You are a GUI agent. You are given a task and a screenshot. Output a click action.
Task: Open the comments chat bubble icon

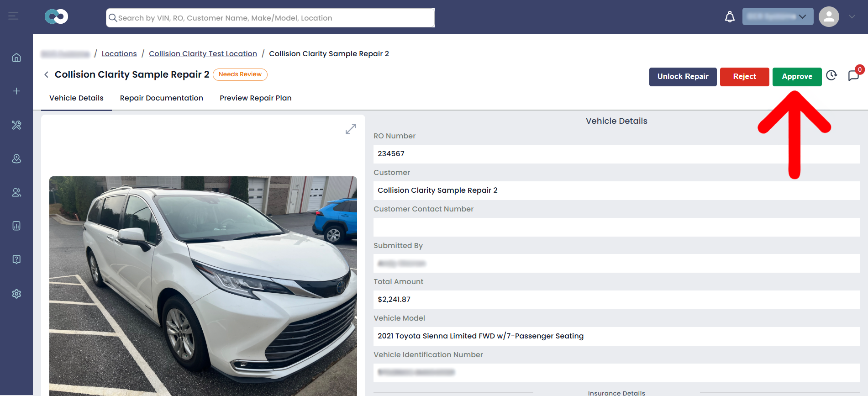point(853,75)
